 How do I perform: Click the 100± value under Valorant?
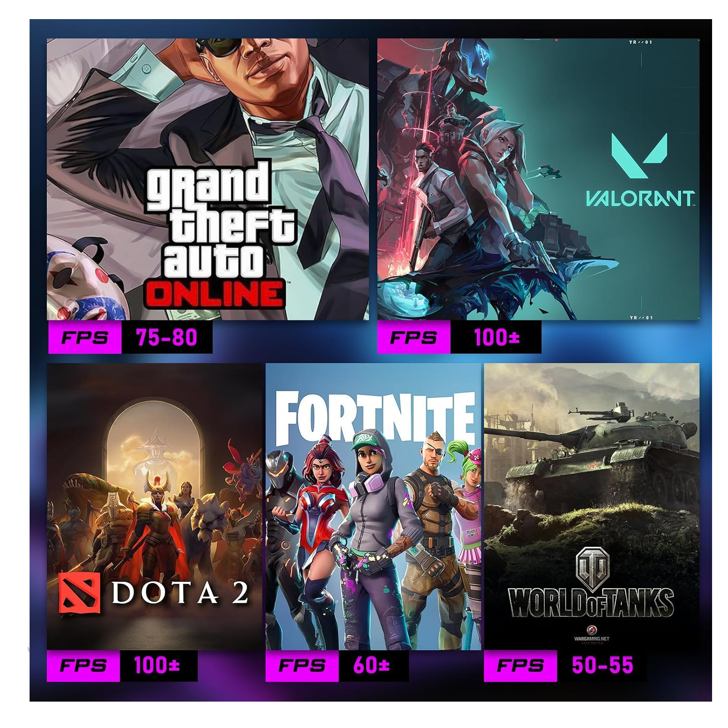(x=496, y=337)
